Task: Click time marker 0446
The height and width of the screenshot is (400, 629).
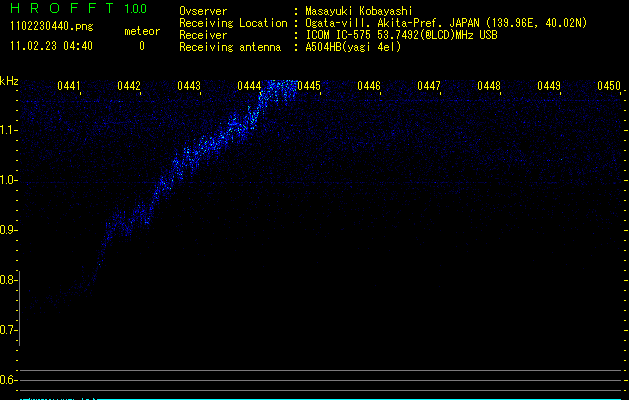Action: (x=369, y=86)
